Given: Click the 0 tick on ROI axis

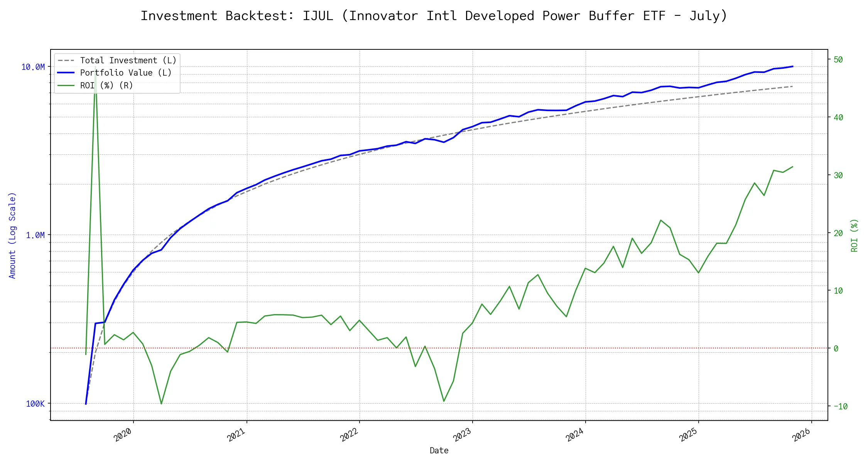Looking at the screenshot, I should (836, 349).
